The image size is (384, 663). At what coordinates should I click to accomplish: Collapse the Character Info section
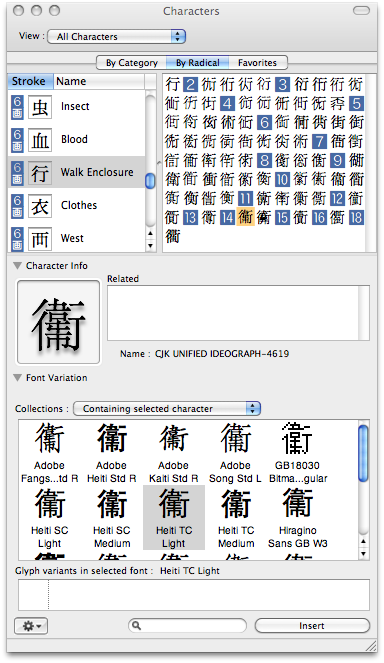(17, 266)
